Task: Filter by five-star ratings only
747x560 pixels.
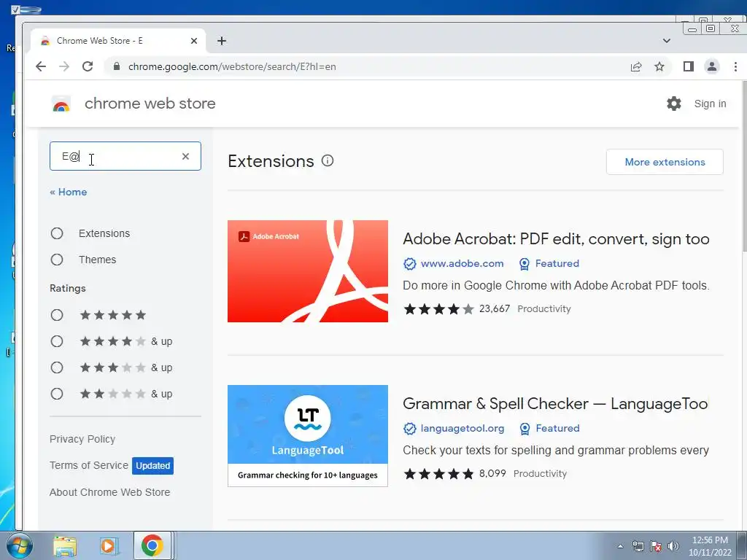Action: click(x=57, y=315)
